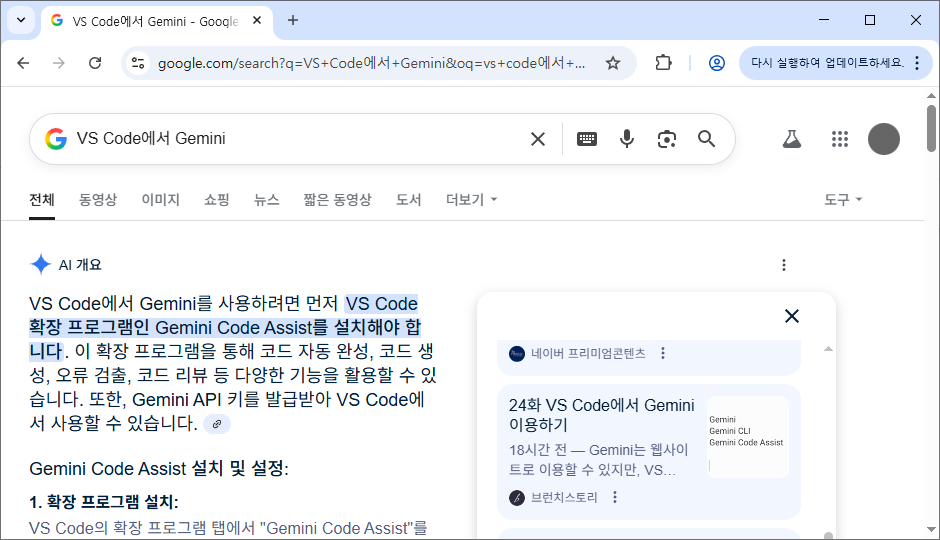Start voice search with microphone
Image resolution: width=940 pixels, height=540 pixels.
[626, 139]
